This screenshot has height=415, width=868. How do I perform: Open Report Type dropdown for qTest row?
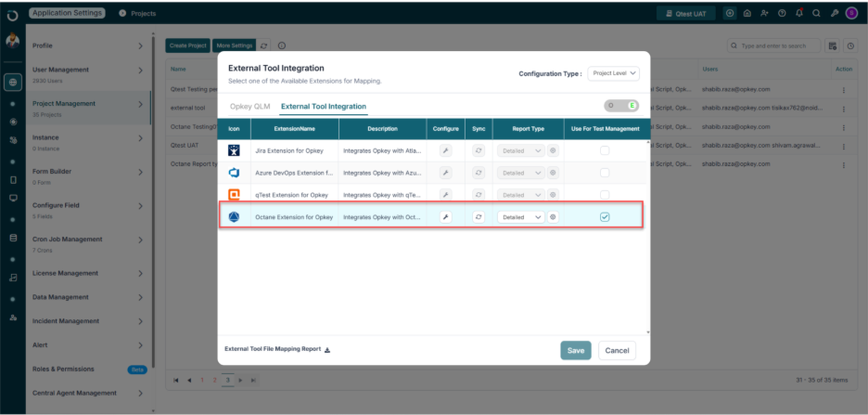(x=521, y=195)
